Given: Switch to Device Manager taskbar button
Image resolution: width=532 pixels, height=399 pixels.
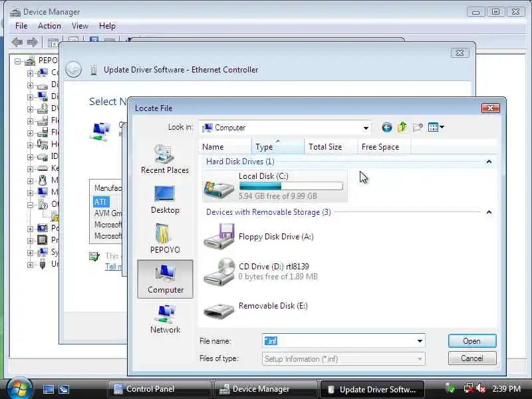Looking at the screenshot, I should pyautogui.click(x=265, y=389).
